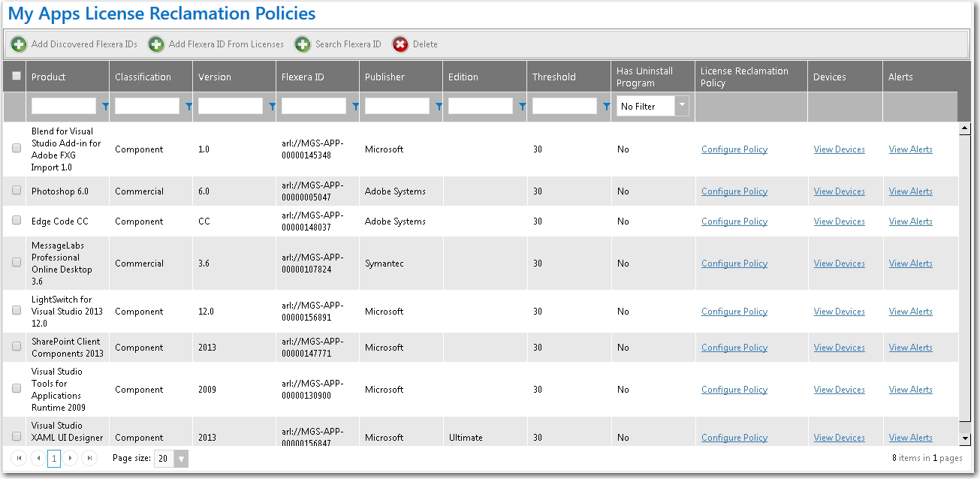Open filter icon for Threshold column
Viewport: 980px width, 479px height.
[606, 107]
